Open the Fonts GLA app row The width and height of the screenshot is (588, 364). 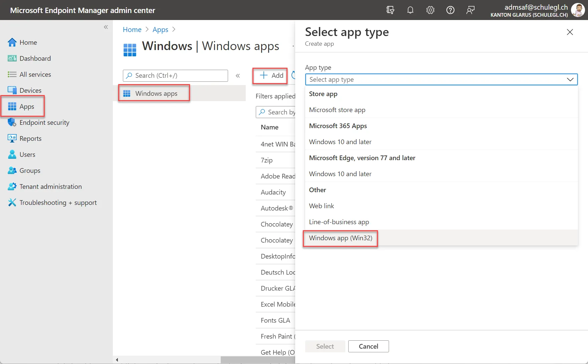pos(275,320)
